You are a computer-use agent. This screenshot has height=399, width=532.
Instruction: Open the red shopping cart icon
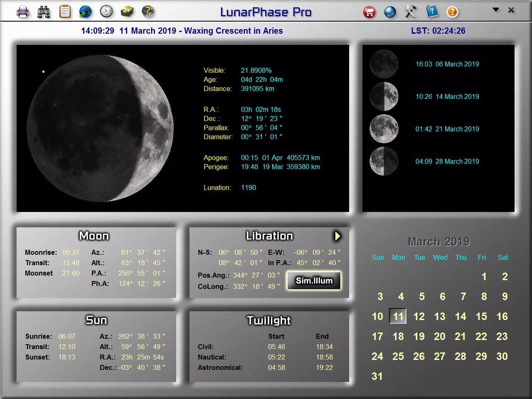(x=369, y=12)
